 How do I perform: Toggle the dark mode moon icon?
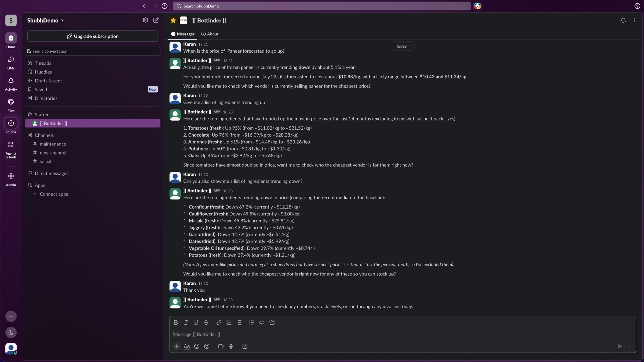click(11, 332)
